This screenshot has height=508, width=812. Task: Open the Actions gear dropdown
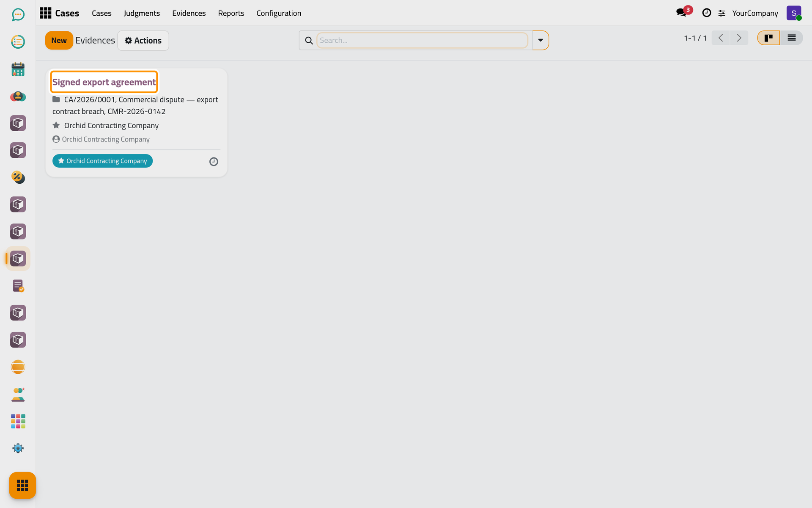[x=143, y=41]
